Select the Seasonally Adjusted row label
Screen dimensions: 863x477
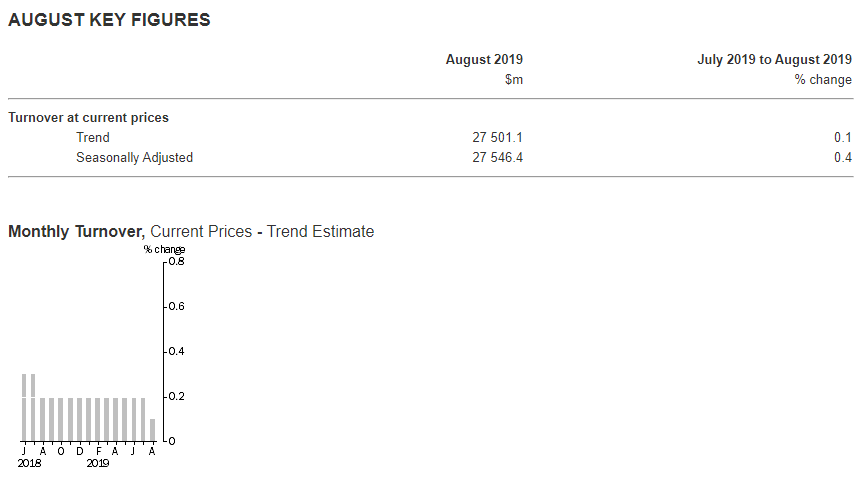(134, 157)
